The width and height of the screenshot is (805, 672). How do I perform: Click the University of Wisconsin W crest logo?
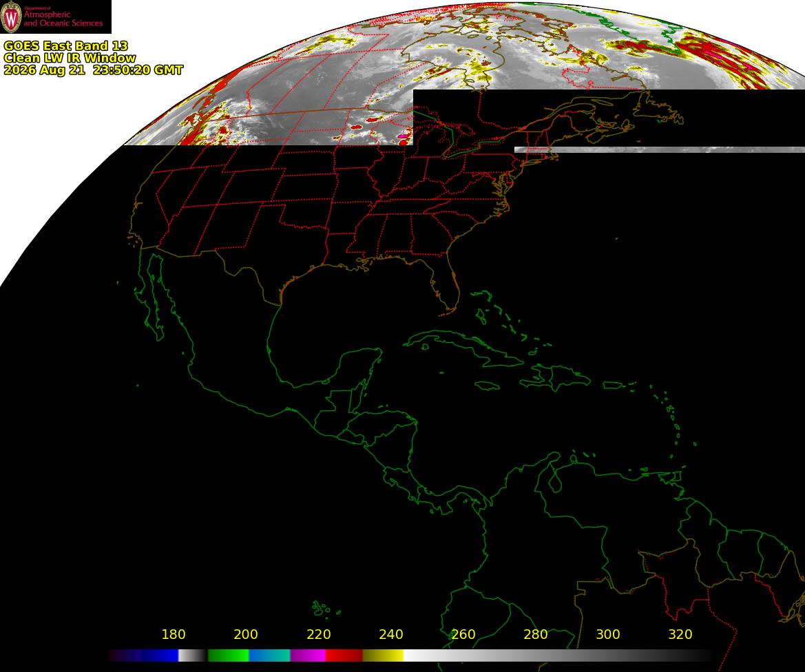11,17
